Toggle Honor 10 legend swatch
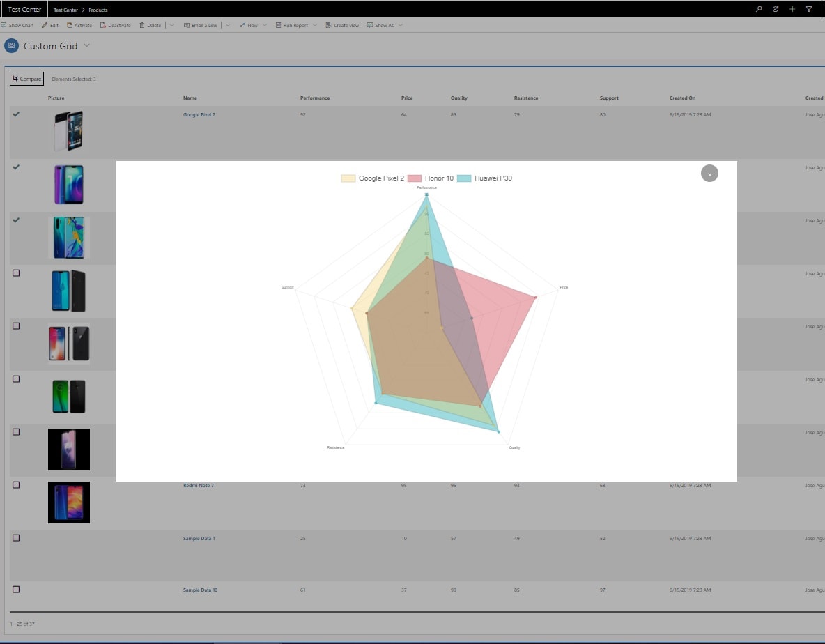 pyautogui.click(x=415, y=178)
